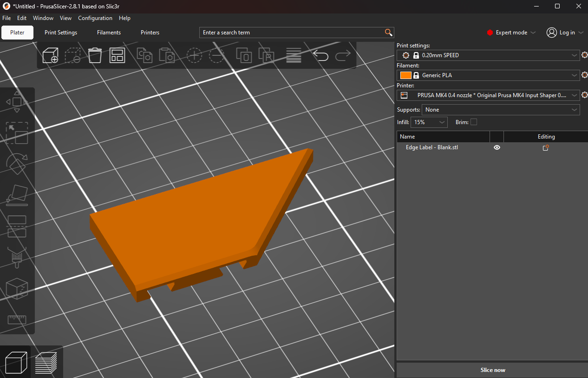Select the Paint-on supports brush tool
Viewport: 588px width, 378px height.
17,257
